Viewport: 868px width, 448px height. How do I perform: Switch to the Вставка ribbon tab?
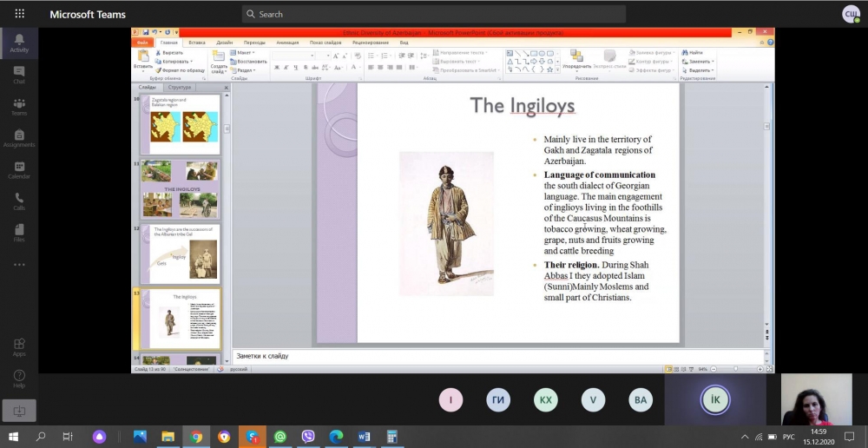(x=196, y=42)
